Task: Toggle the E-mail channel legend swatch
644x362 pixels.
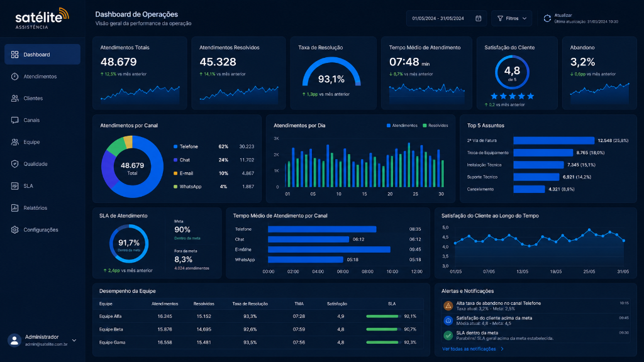Action: pyautogui.click(x=175, y=173)
